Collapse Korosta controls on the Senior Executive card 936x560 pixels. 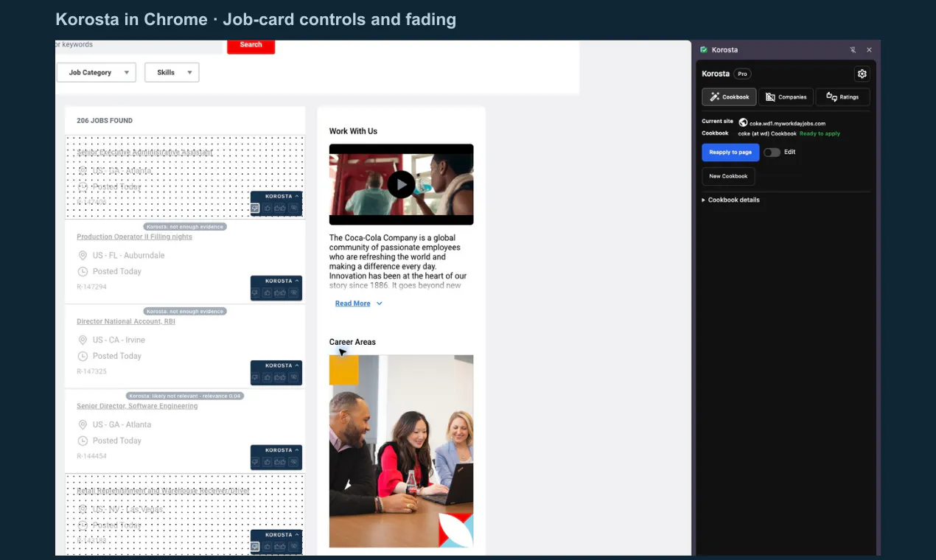[297, 196]
